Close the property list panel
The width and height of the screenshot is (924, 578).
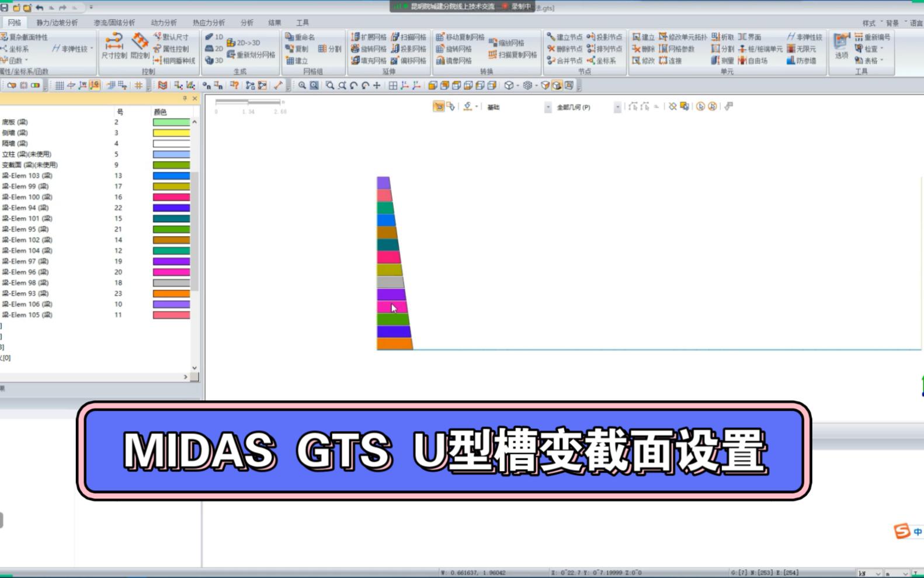[x=194, y=98]
